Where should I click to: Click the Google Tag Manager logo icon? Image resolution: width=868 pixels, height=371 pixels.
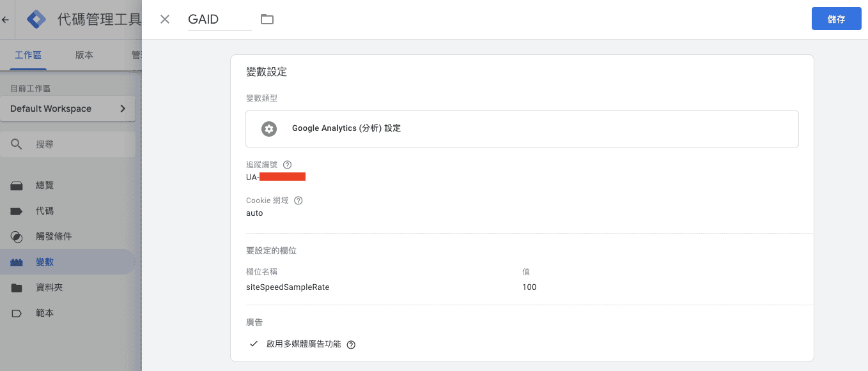pyautogui.click(x=36, y=19)
